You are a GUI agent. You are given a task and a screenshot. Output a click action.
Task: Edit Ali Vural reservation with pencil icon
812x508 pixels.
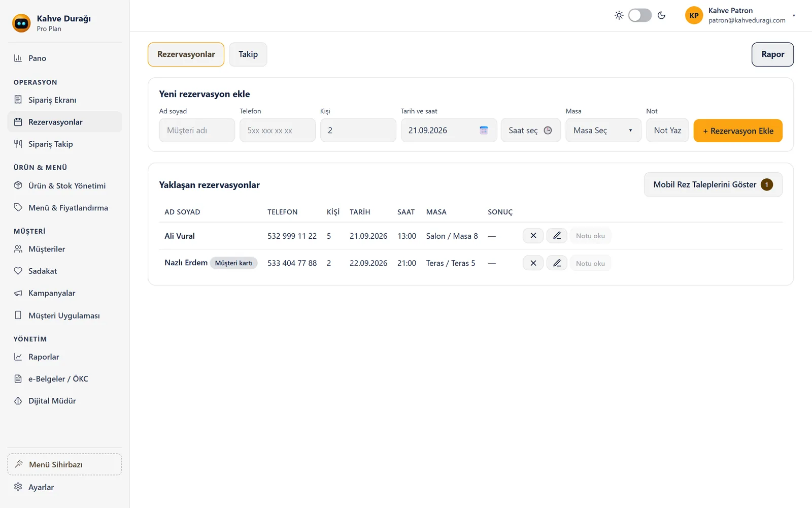557,236
